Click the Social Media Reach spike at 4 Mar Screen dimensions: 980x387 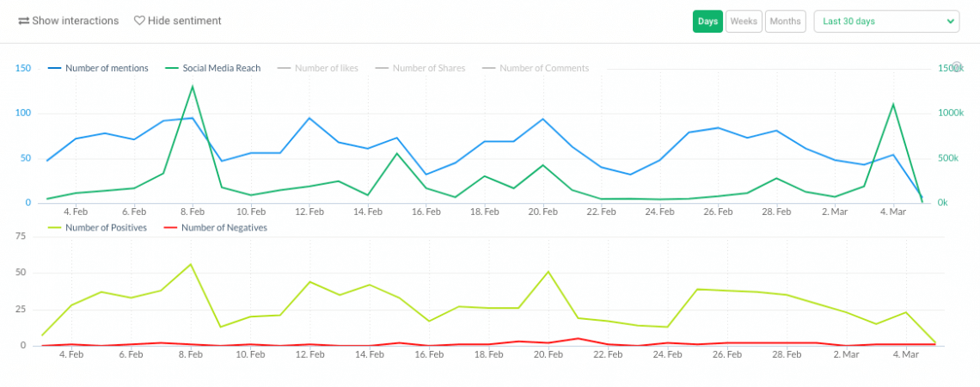pyautogui.click(x=893, y=104)
